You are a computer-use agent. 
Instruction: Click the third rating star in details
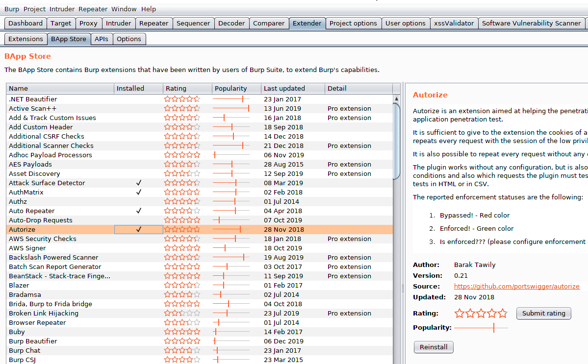(x=481, y=313)
